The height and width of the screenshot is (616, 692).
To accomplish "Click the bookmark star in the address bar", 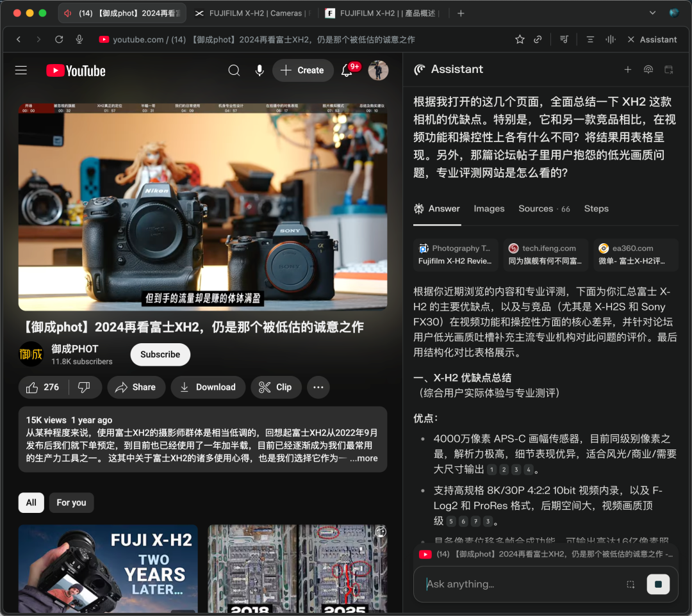I will (520, 39).
